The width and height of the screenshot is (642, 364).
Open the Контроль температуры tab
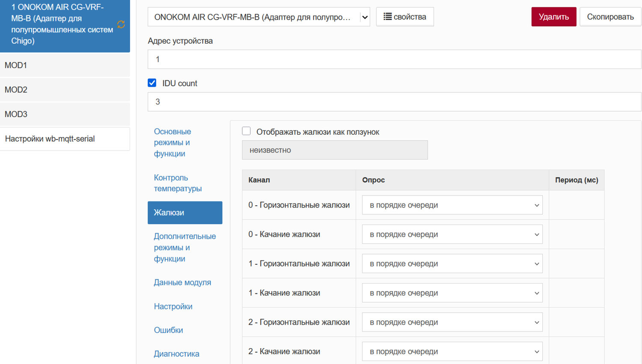pos(178,183)
